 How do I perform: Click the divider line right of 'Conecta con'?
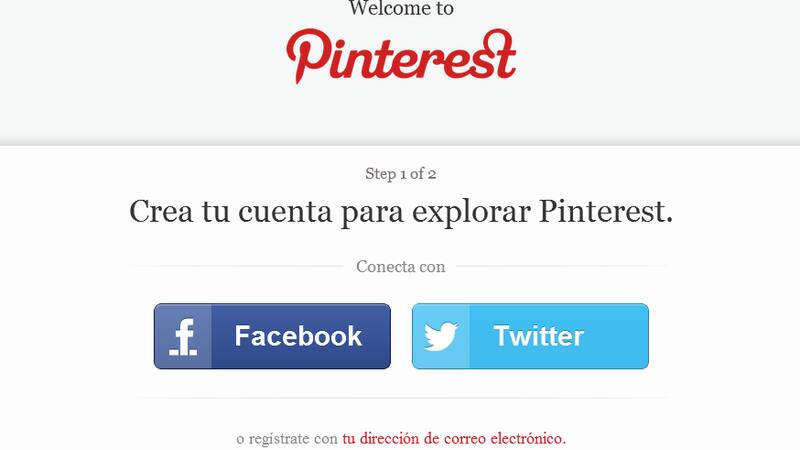(x=563, y=266)
